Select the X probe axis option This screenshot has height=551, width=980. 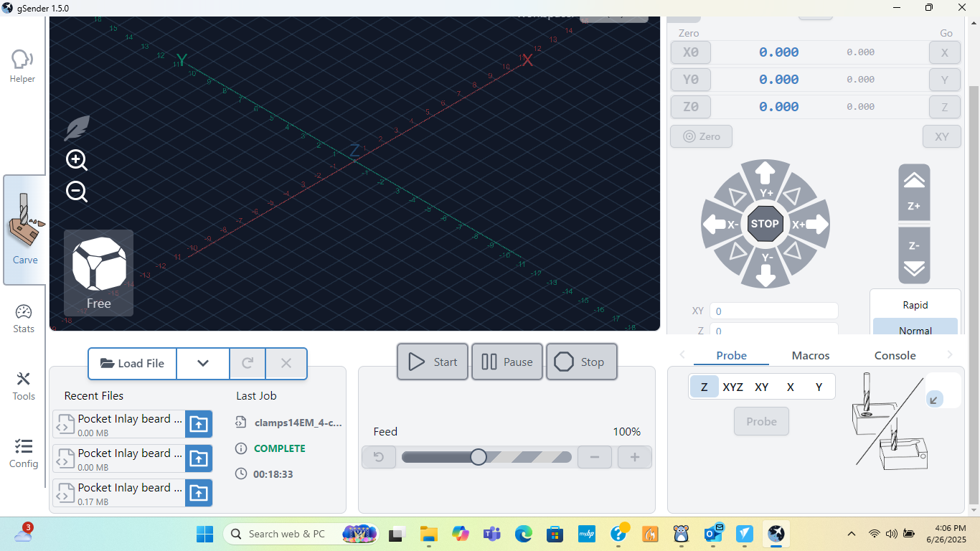[790, 386]
